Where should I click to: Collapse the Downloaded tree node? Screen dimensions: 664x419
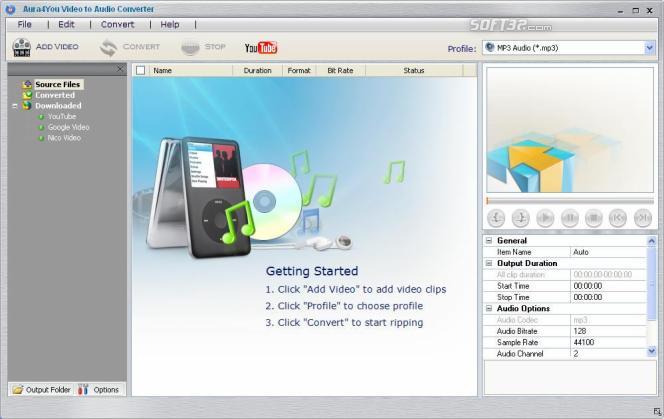coord(15,106)
